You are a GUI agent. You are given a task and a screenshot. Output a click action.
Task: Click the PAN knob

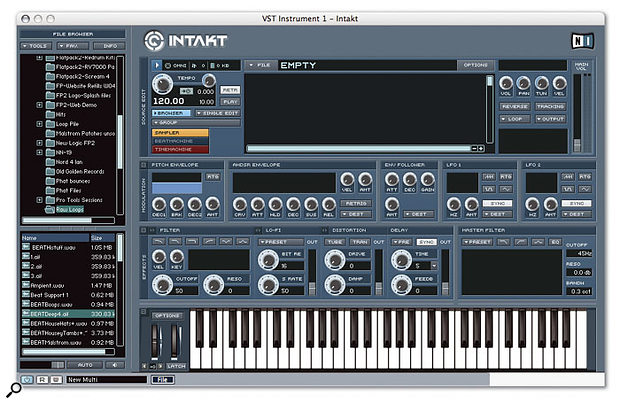coord(524,83)
